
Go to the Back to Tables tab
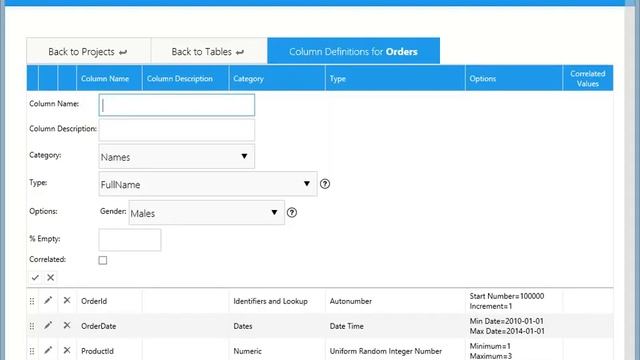(x=209, y=51)
